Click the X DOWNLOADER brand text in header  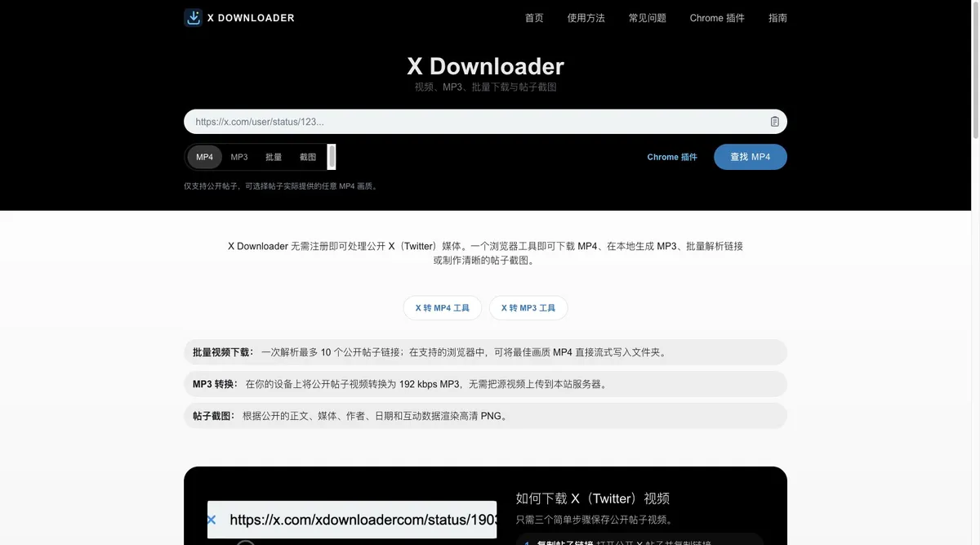tap(251, 18)
